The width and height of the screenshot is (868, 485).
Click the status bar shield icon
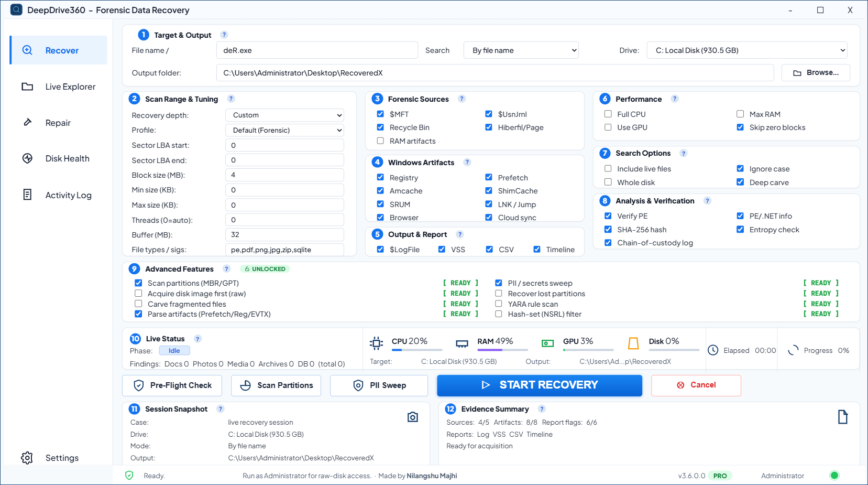(x=129, y=476)
